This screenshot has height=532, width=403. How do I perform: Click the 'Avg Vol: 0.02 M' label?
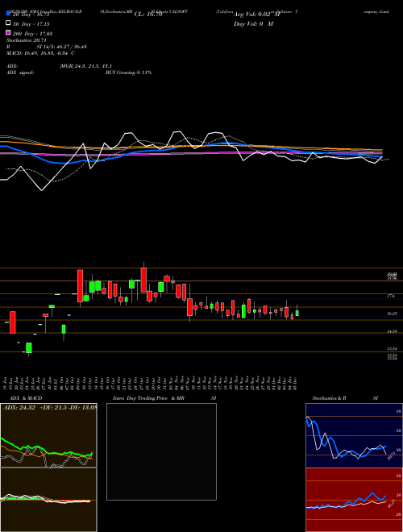coord(256,15)
